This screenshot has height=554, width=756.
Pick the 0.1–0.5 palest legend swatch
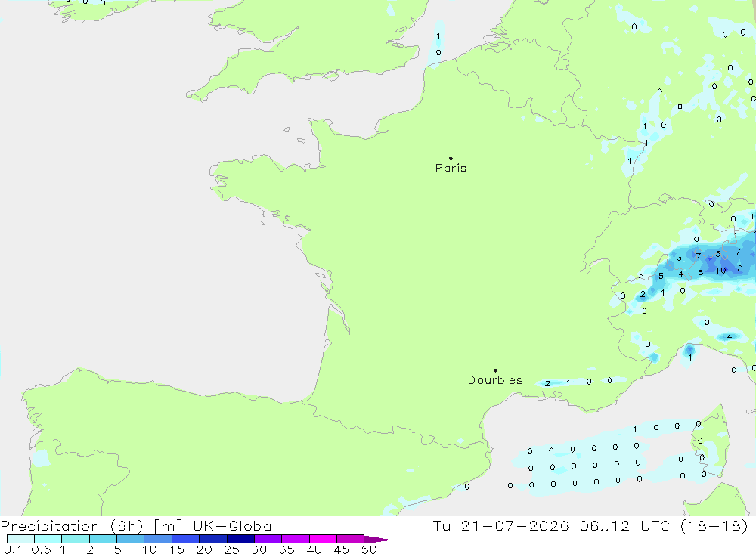(x=20, y=539)
